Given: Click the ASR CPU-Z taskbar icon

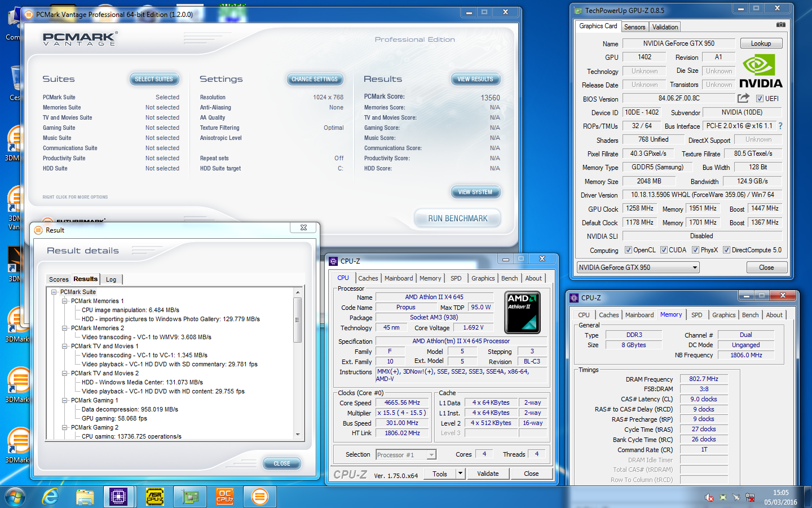Looking at the screenshot, I should coord(155,497).
